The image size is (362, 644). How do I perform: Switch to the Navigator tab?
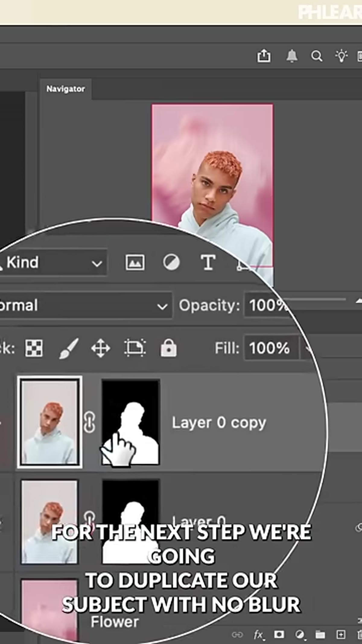tap(66, 89)
